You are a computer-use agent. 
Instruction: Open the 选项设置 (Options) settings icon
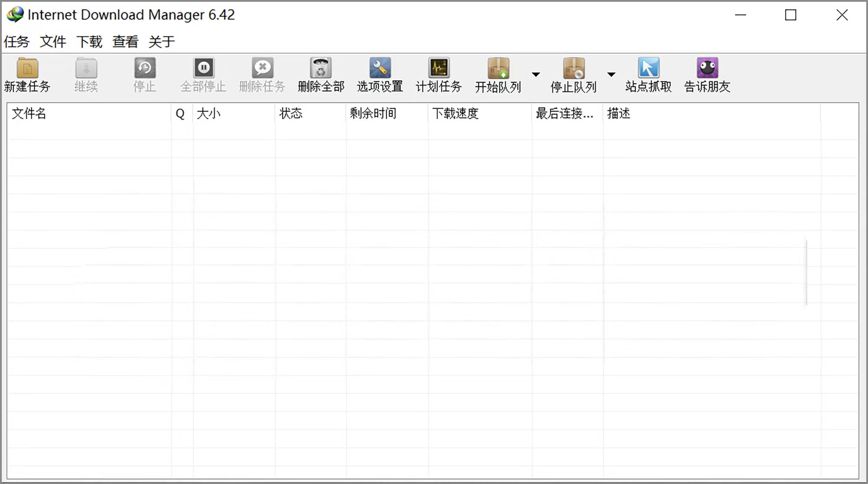coord(379,75)
